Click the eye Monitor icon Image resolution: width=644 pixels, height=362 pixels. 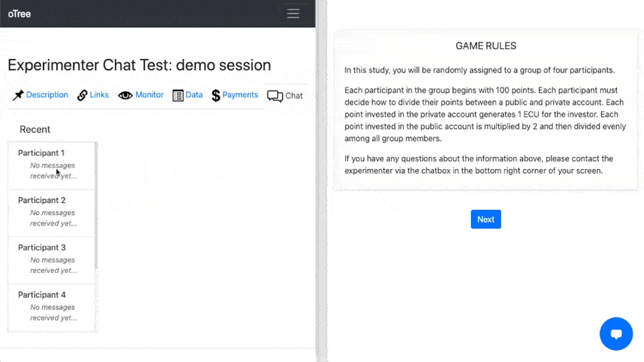(x=125, y=95)
